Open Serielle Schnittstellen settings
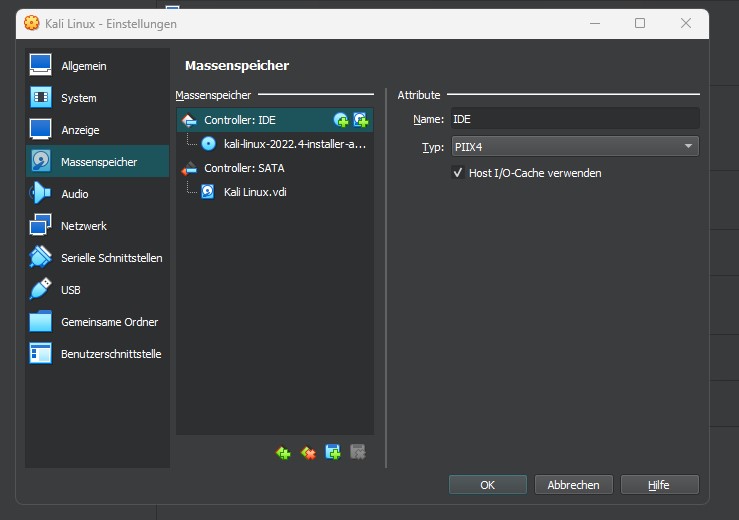The height and width of the screenshot is (520, 739). (98, 258)
